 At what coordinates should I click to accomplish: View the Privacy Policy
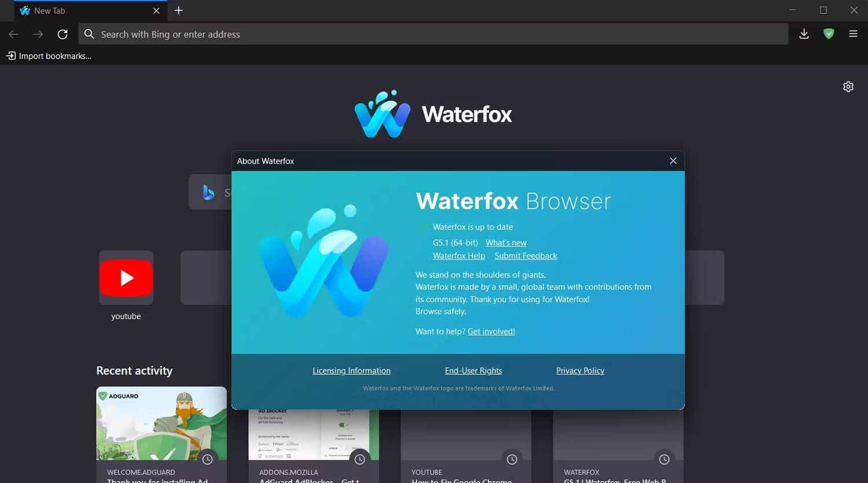pos(580,371)
